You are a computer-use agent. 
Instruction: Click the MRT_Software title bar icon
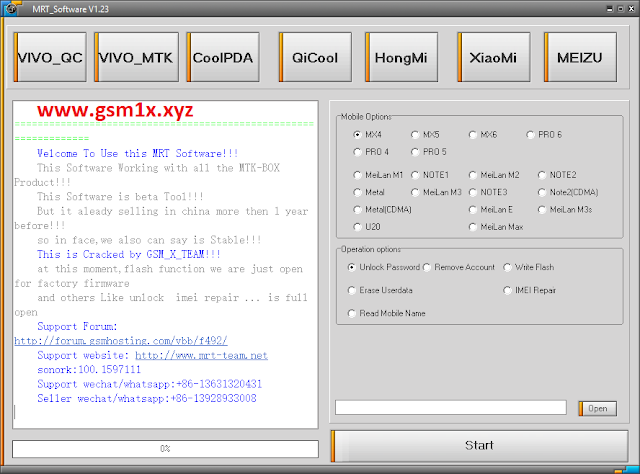[x=11, y=9]
